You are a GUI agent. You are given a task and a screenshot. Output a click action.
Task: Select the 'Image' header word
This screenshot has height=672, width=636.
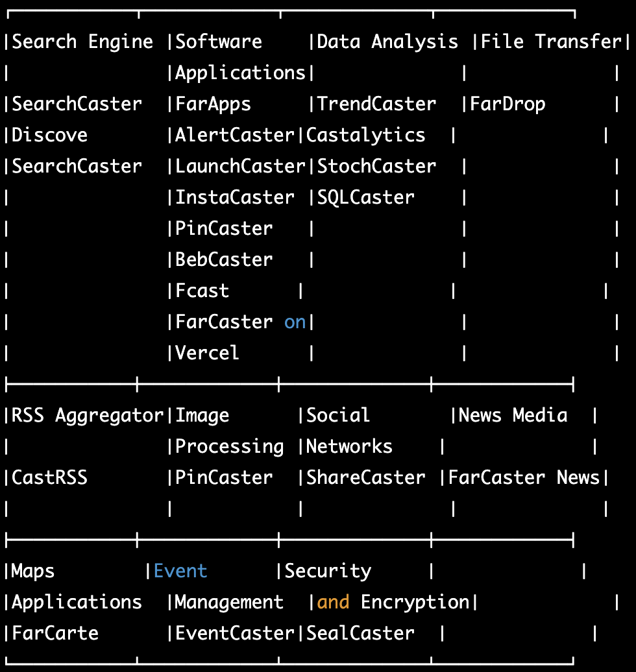click(x=202, y=416)
